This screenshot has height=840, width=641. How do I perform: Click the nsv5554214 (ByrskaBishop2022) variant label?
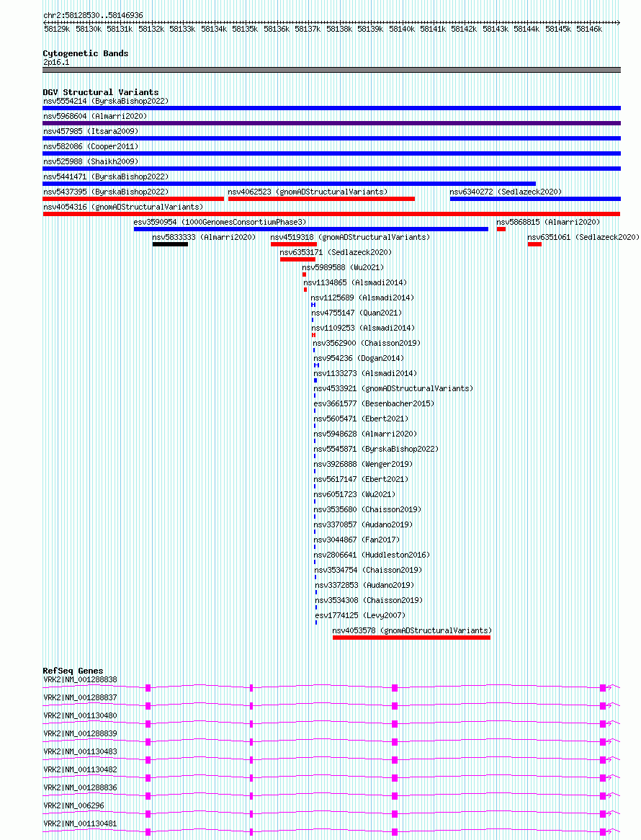pyautogui.click(x=106, y=102)
